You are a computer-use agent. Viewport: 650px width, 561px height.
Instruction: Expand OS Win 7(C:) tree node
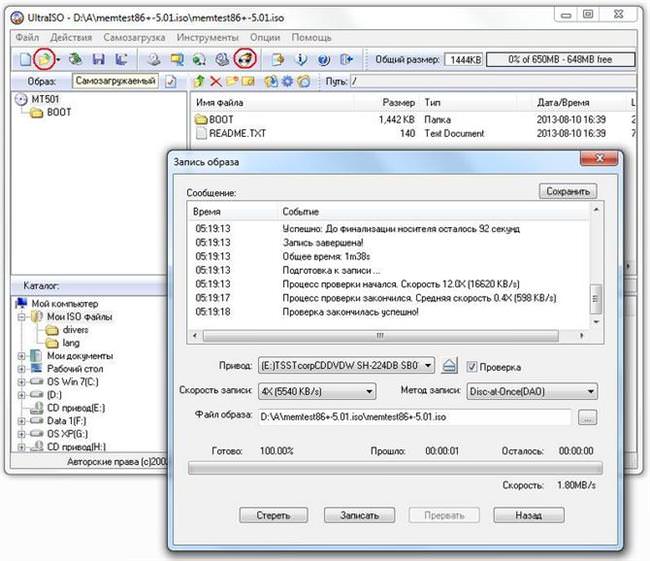22,382
